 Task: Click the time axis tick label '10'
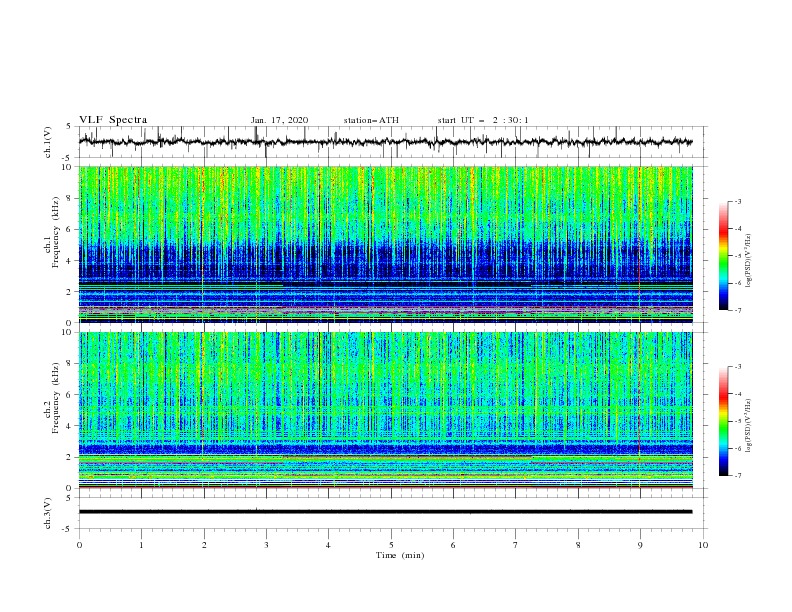click(703, 545)
